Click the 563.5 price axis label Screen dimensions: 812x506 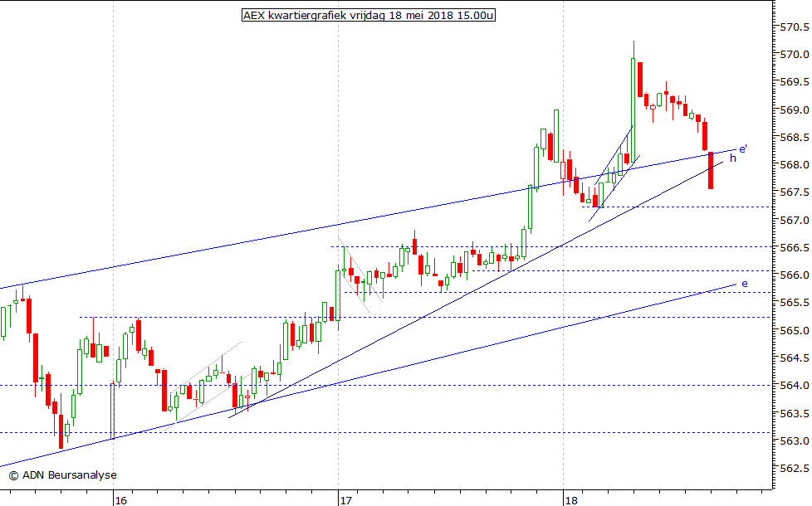[795, 413]
